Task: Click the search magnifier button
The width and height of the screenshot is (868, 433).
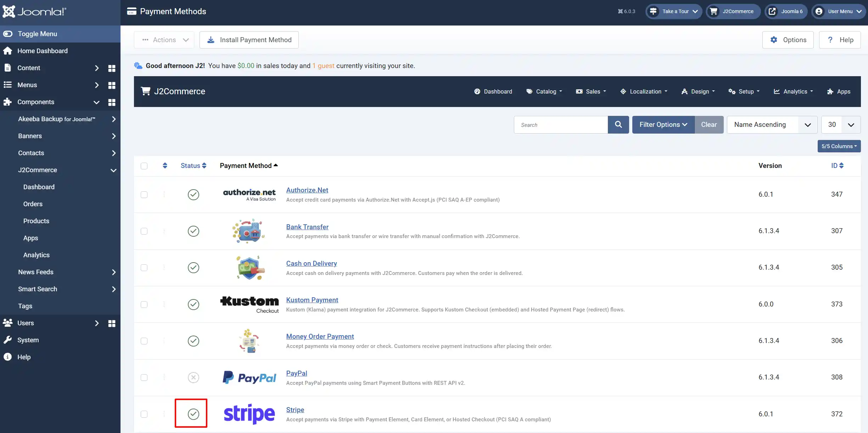Action: [618, 125]
